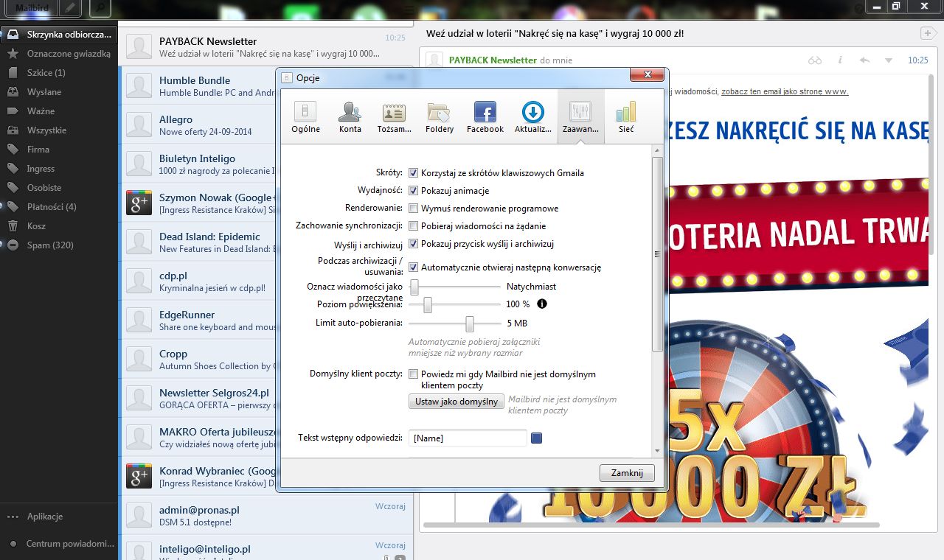Switch to the Foldery options tab
944x560 pixels.
[x=440, y=117]
